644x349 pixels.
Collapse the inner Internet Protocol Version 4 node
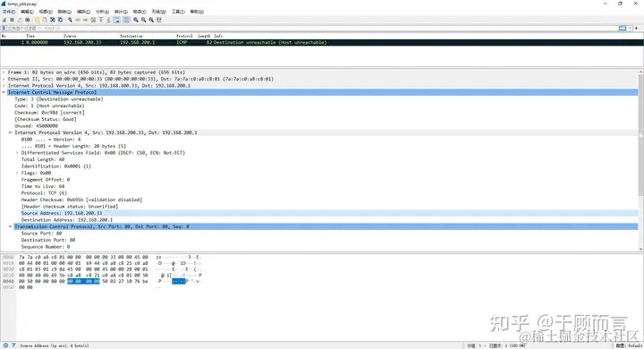[x=10, y=132]
